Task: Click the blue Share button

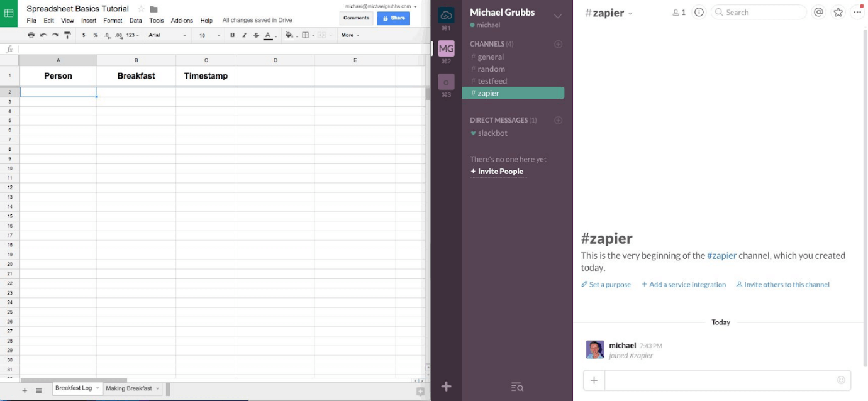Action: (x=394, y=18)
